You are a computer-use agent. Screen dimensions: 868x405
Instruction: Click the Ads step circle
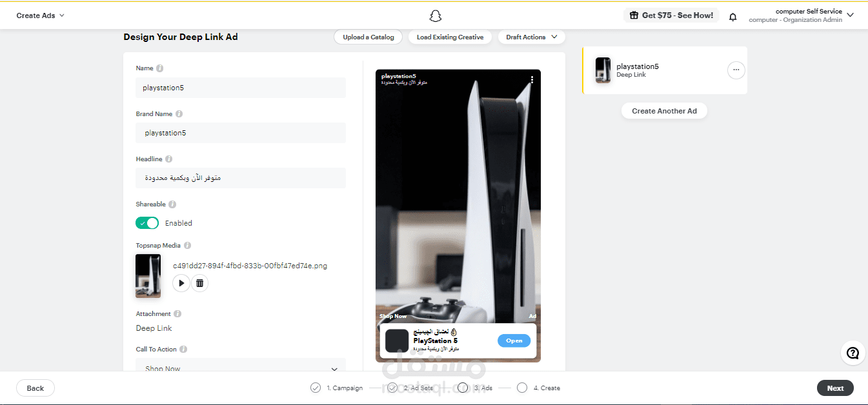463,388
